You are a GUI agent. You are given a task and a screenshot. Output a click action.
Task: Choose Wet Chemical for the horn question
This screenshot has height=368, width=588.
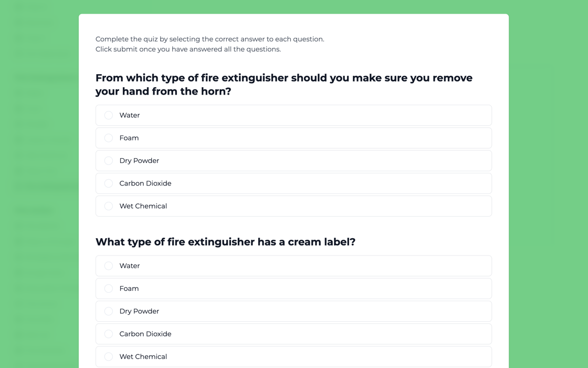point(109,206)
